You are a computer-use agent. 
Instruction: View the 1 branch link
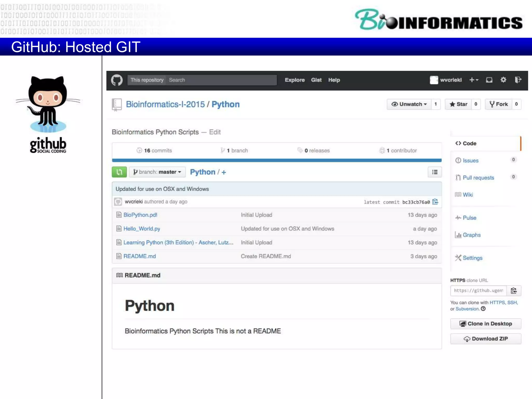[x=234, y=150]
